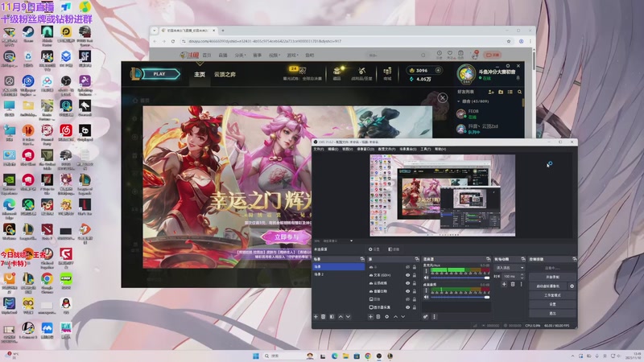
Task: Add a new source in OBS sources panel
Action: [x=370, y=317]
